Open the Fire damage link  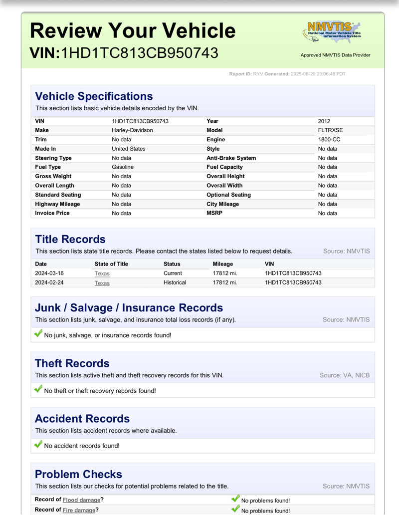[79, 510]
